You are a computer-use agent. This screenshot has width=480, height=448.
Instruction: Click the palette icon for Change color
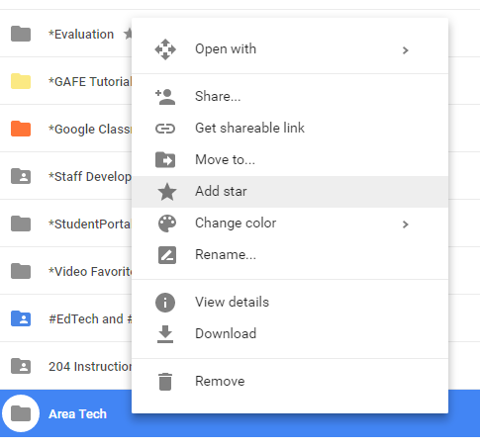click(167, 224)
